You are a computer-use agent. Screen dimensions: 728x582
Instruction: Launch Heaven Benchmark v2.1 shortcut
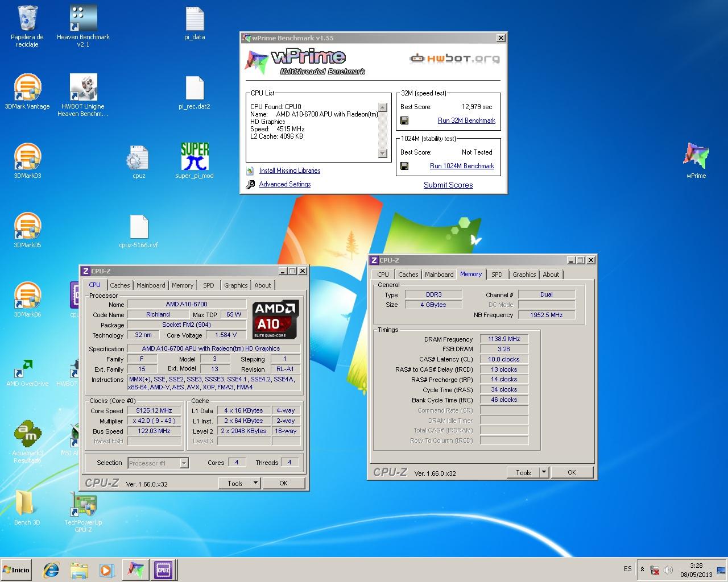pos(83,26)
